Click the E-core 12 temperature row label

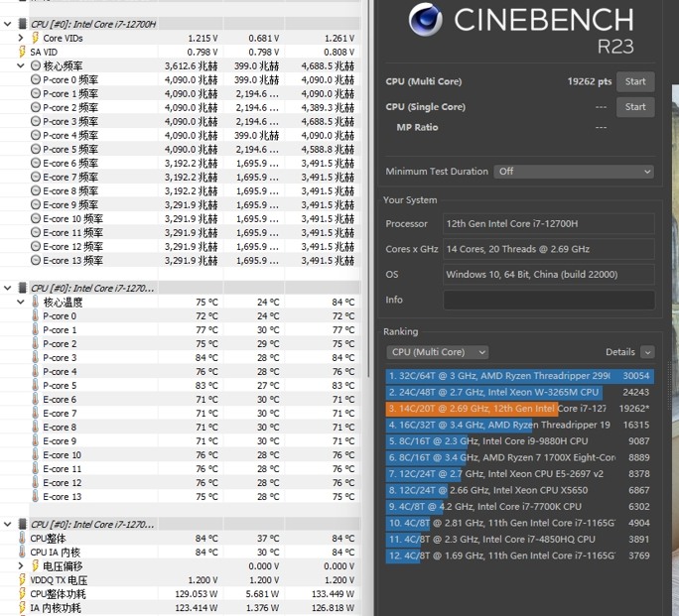[x=62, y=483]
